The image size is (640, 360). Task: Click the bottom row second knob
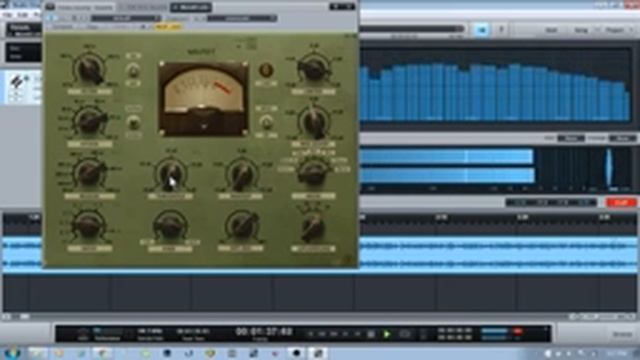pos(170,225)
